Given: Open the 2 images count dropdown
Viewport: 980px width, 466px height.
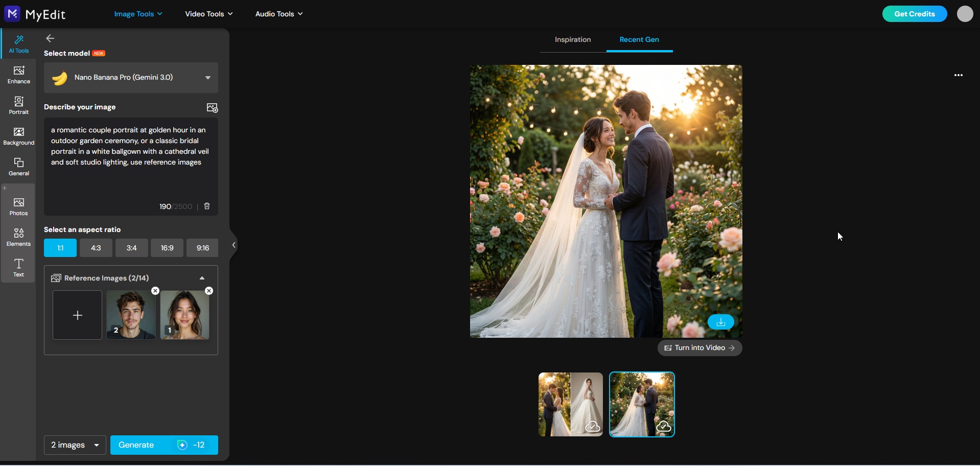Looking at the screenshot, I should 74,445.
